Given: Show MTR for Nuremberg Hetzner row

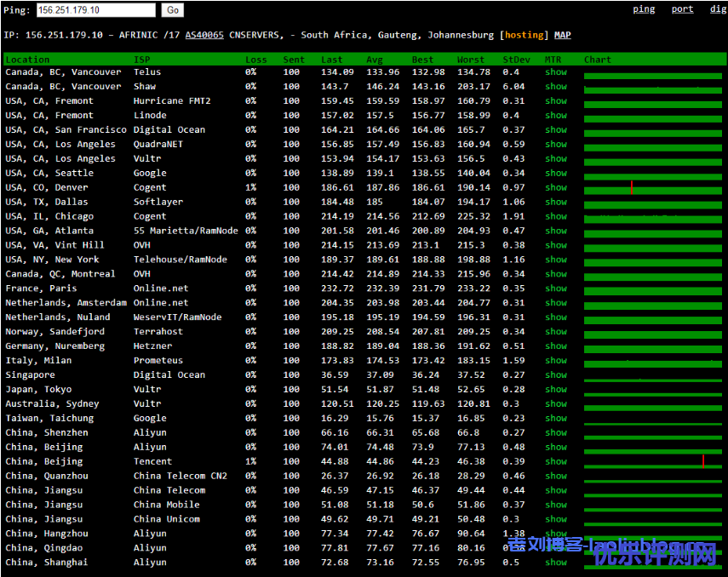Looking at the screenshot, I should [x=556, y=346].
